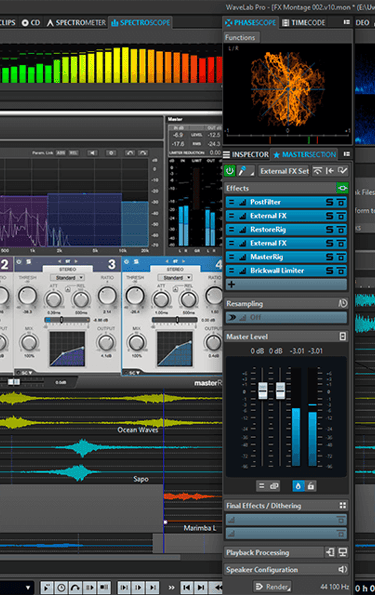Select the first External FX effect slot
The height and width of the screenshot is (595, 375).
[286, 216]
